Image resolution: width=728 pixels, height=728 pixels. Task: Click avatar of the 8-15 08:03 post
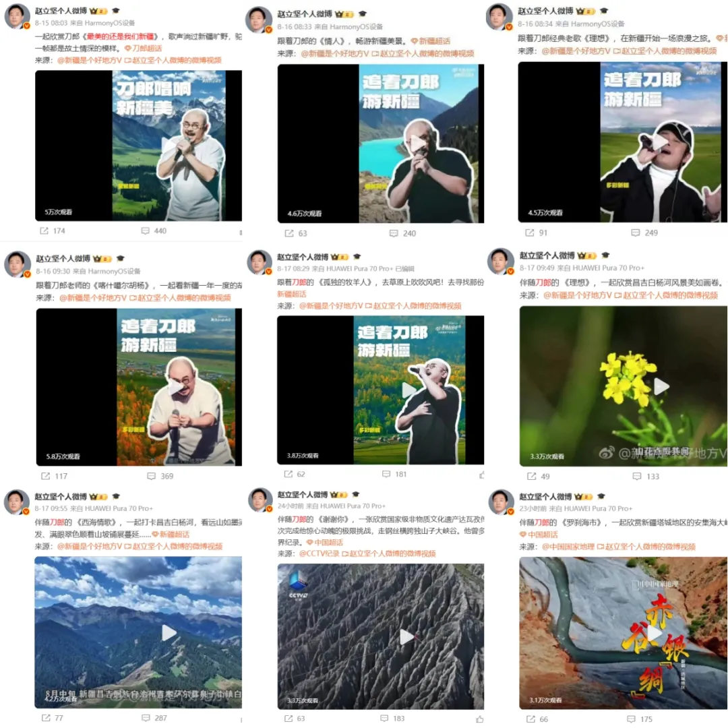(17, 17)
